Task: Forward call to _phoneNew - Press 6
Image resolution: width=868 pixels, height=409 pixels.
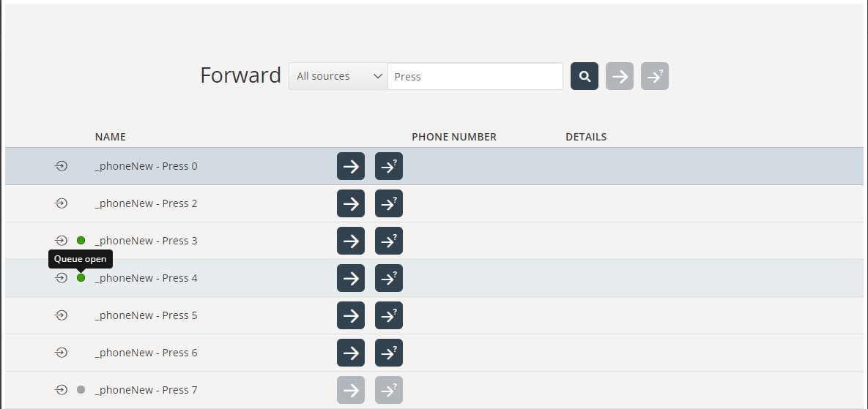Action: 351,353
